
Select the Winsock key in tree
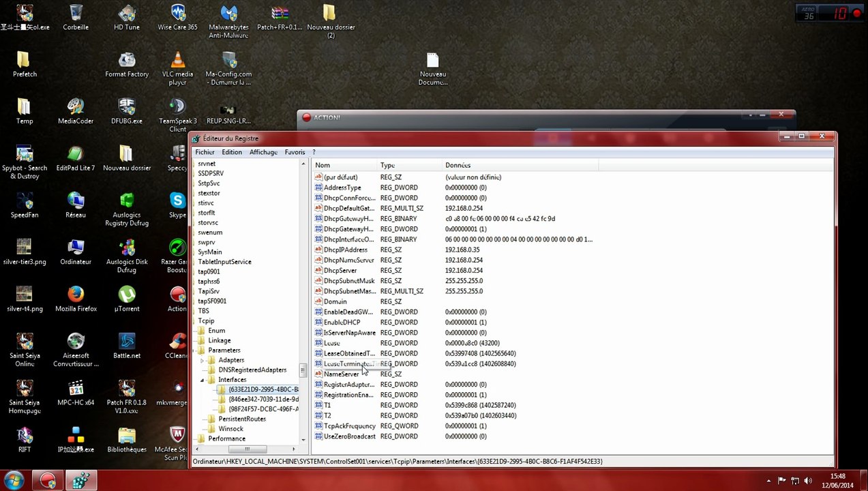pyautogui.click(x=230, y=429)
